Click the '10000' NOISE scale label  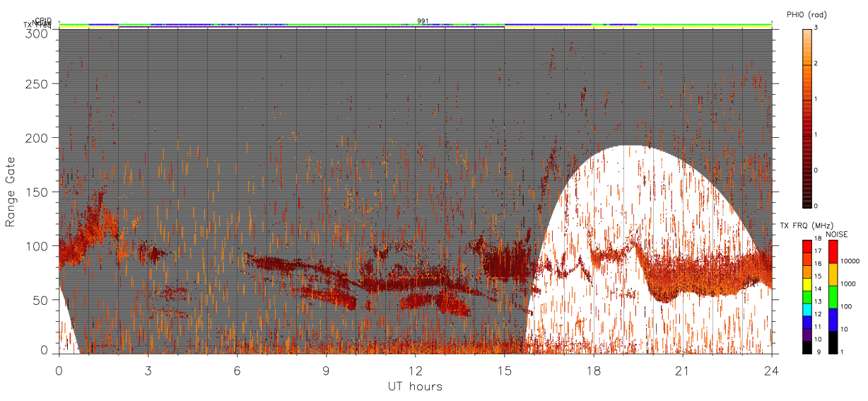pos(850,262)
